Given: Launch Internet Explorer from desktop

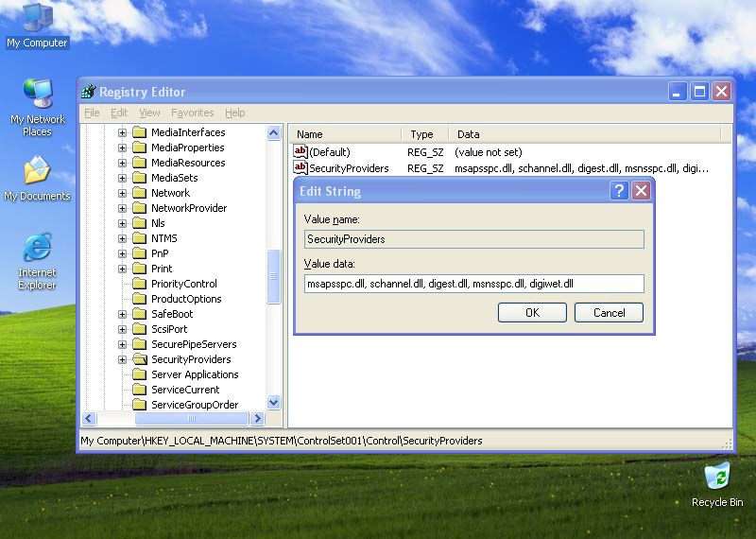Looking at the screenshot, I should point(37,261).
